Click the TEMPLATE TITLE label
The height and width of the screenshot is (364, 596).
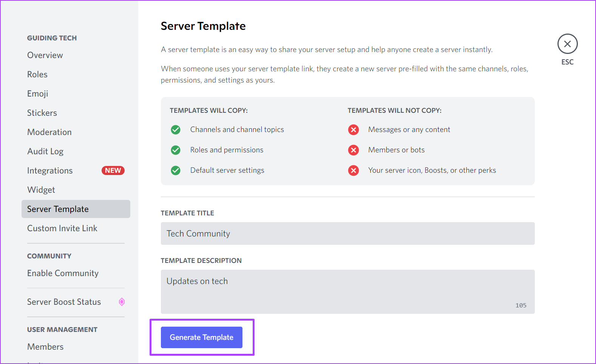pos(187,213)
